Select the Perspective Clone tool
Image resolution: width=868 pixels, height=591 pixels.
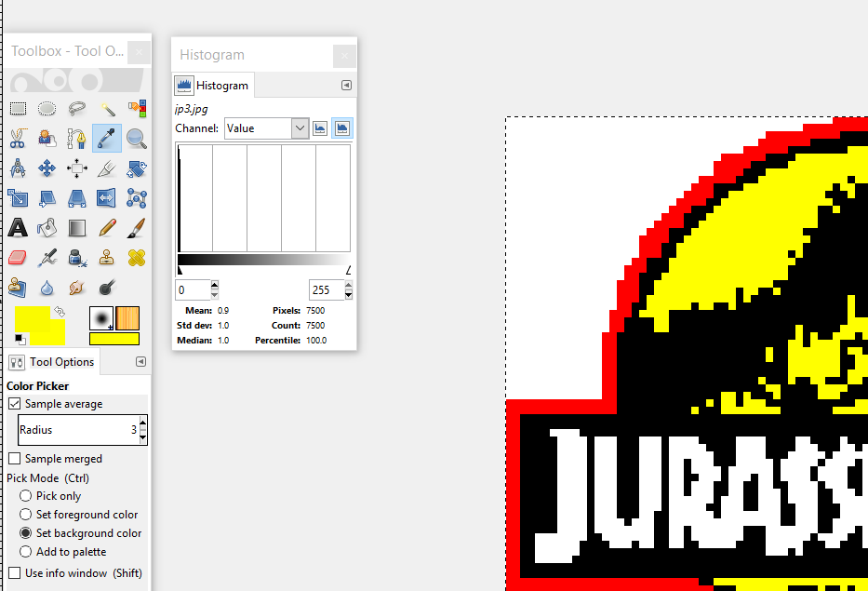coord(18,288)
